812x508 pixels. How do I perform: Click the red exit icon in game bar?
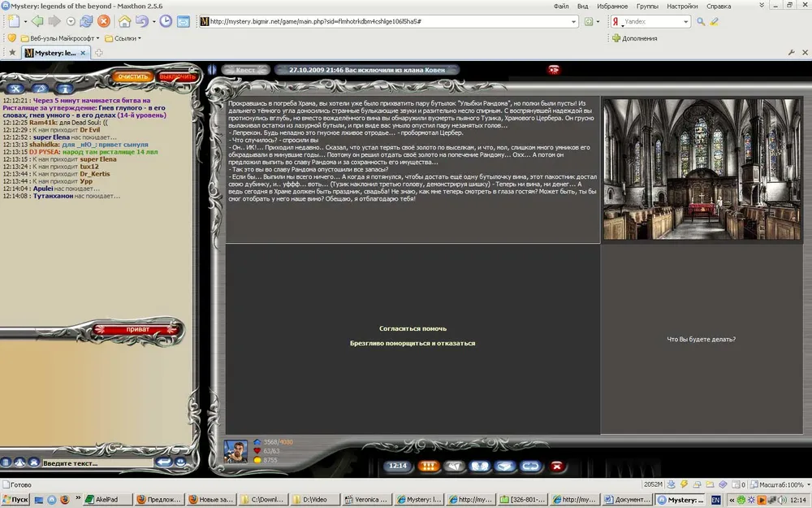(x=557, y=467)
